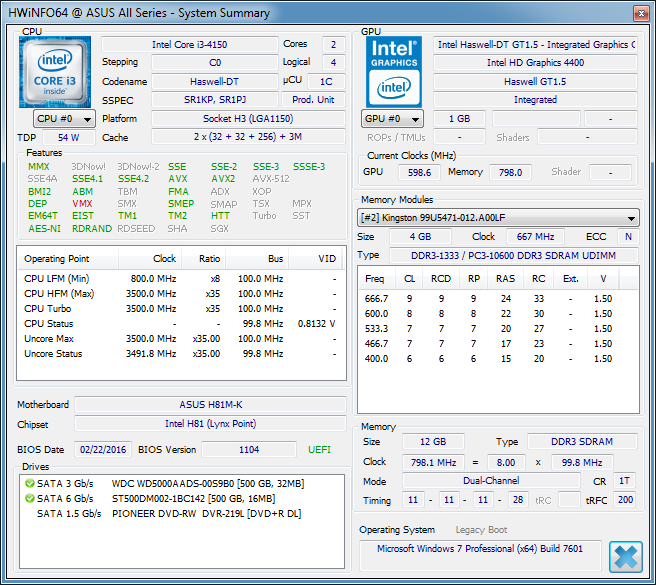Click the Bus column header
The height and width of the screenshot is (585, 656).
257,259
